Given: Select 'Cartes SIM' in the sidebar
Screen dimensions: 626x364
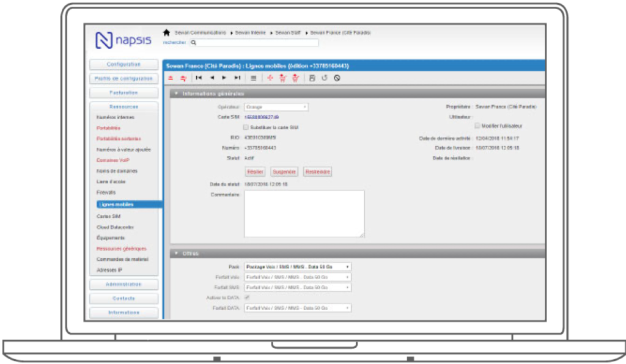Looking at the screenshot, I should click(x=108, y=216).
